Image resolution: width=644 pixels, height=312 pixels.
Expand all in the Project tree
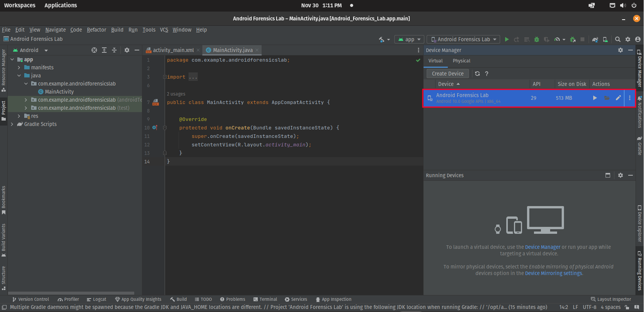104,50
